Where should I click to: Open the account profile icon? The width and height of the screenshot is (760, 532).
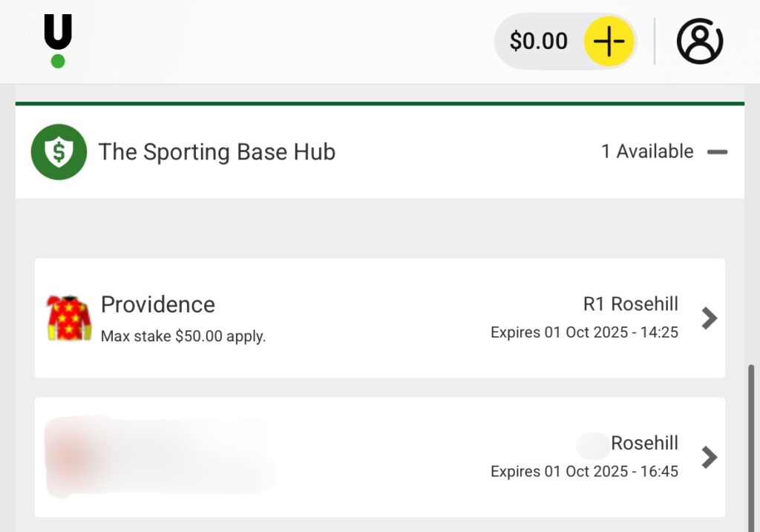point(699,42)
